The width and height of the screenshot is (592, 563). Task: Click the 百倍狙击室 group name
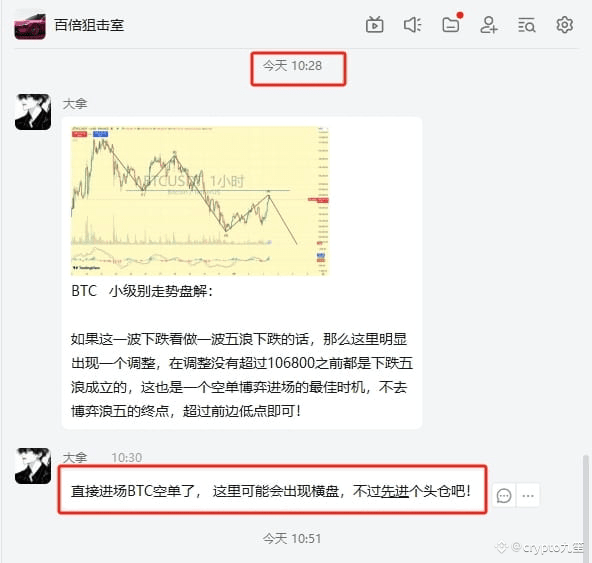[89, 25]
